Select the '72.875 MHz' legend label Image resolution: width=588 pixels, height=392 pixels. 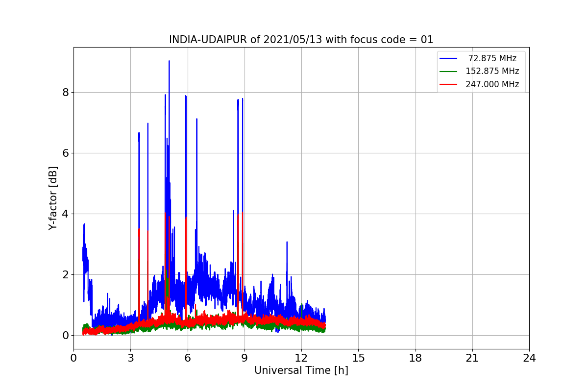point(492,58)
